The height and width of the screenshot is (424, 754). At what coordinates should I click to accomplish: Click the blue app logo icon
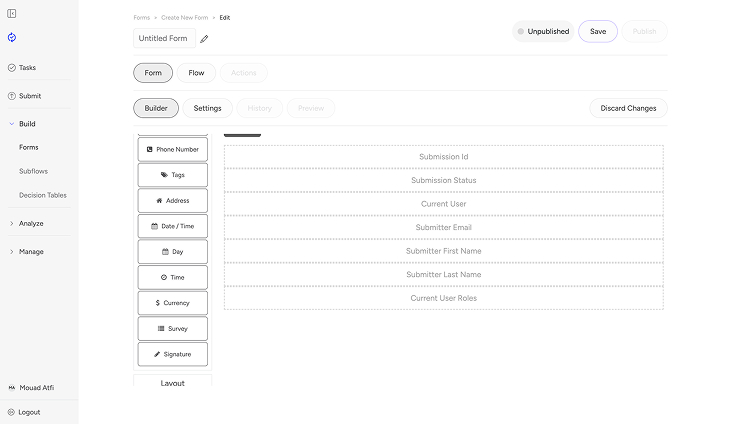(12, 37)
